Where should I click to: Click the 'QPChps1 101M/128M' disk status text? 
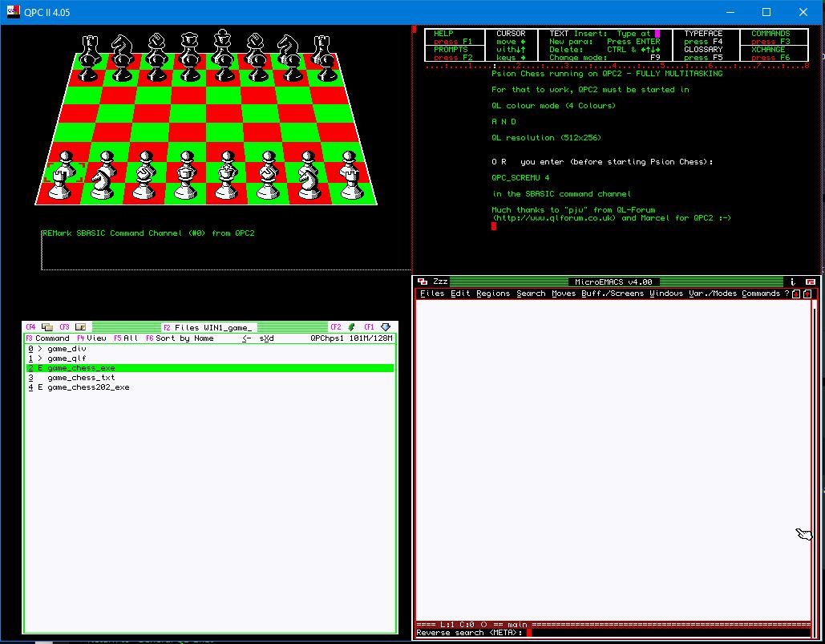pos(351,338)
